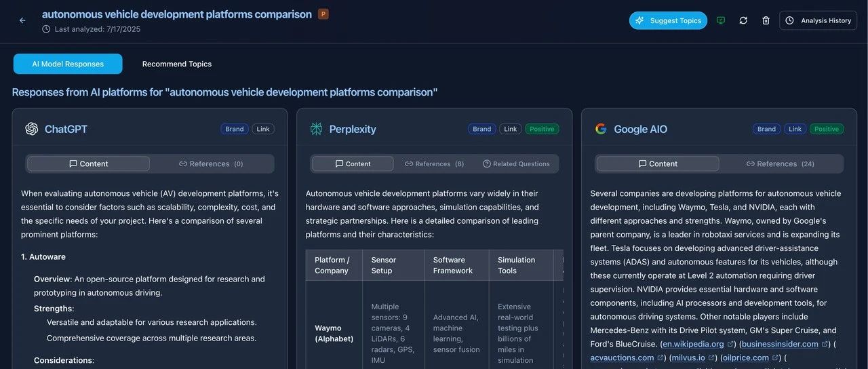
Task: Click the Perplexity logo icon
Action: point(316,129)
